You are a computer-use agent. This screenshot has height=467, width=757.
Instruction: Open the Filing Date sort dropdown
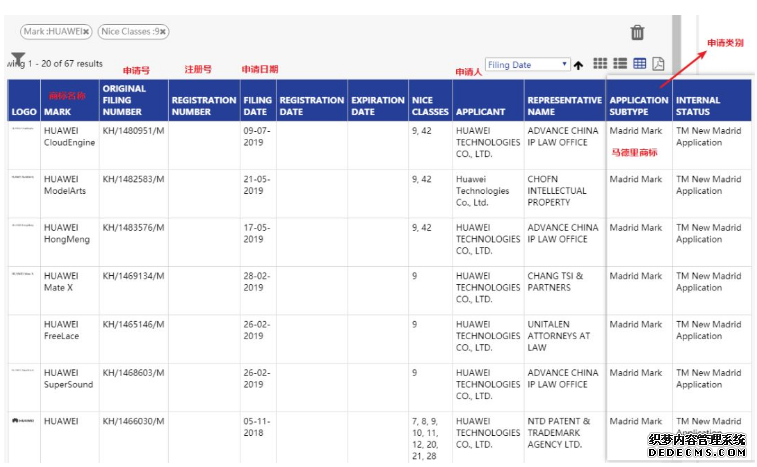click(527, 65)
